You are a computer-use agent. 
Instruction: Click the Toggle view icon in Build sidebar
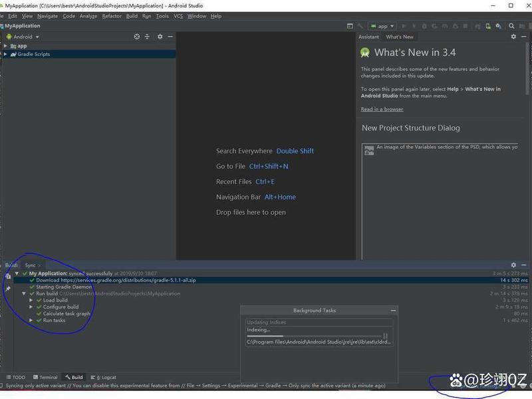click(x=8, y=277)
